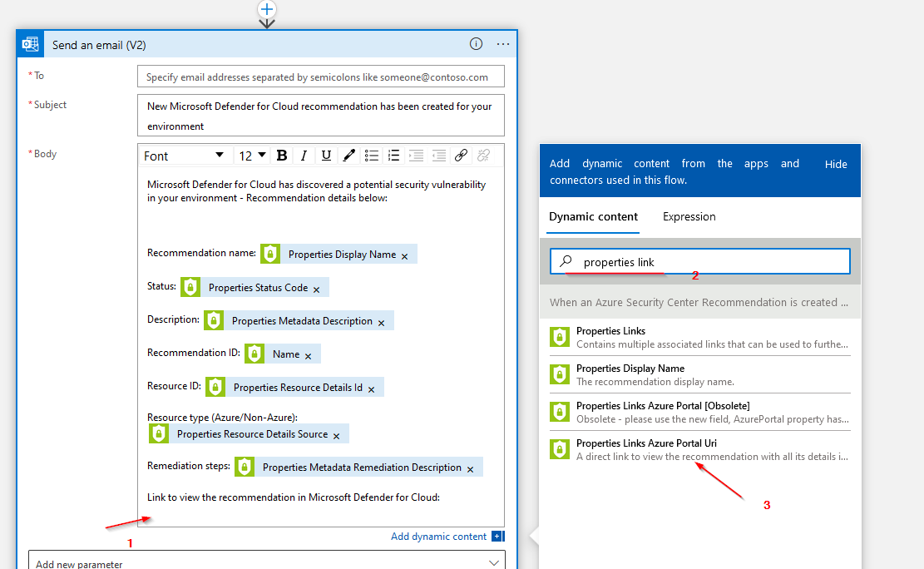Screen dimensions: 924x569
Task: Remove the Properties Metadata Description token
Action: pos(381,323)
